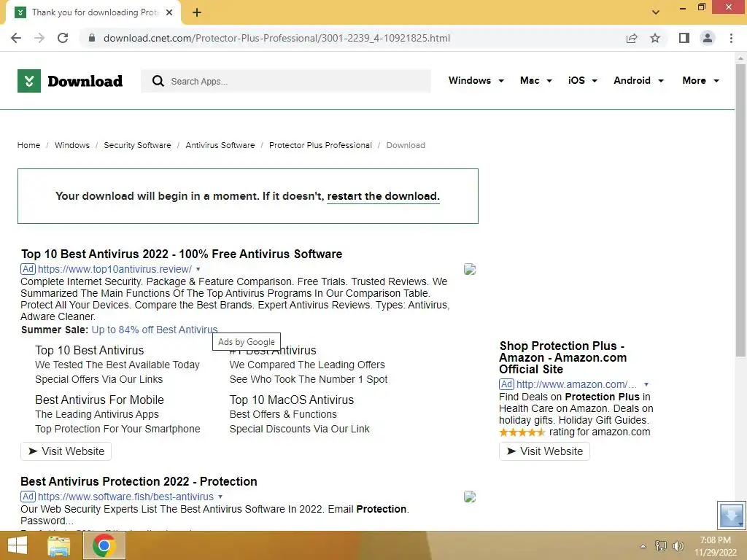This screenshot has width=747, height=560.
Task: Click the search magnifier icon
Action: [158, 81]
